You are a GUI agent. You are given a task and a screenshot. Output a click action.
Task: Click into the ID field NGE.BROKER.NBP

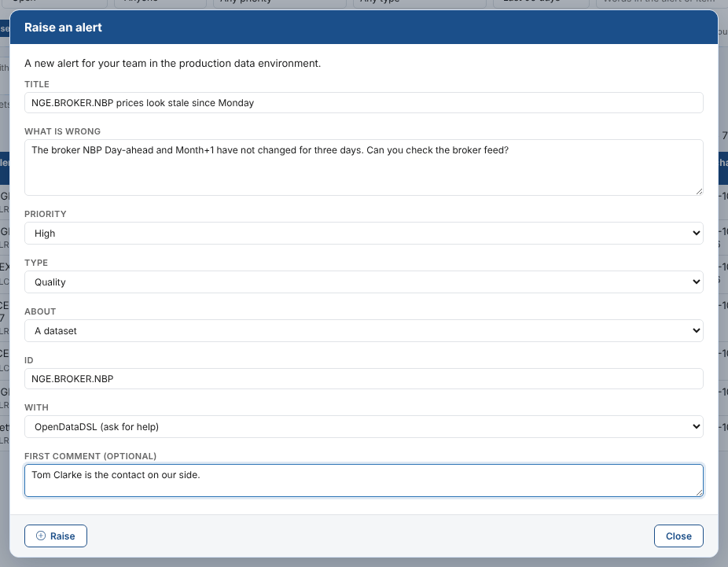click(x=363, y=379)
